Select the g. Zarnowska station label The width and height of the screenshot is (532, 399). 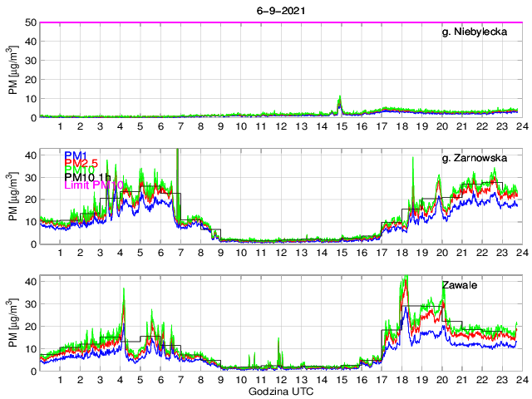click(478, 156)
